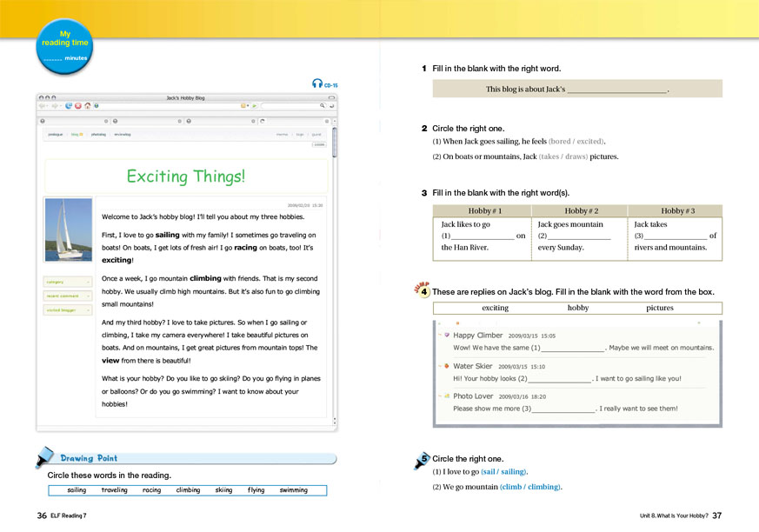Open the prologue tab on the blog
Viewport: 759px width, 532px height.
click(x=56, y=135)
